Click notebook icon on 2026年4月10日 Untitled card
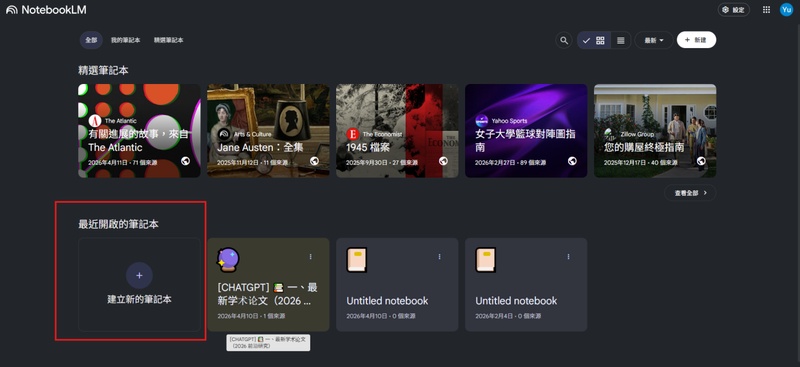 coord(357,260)
